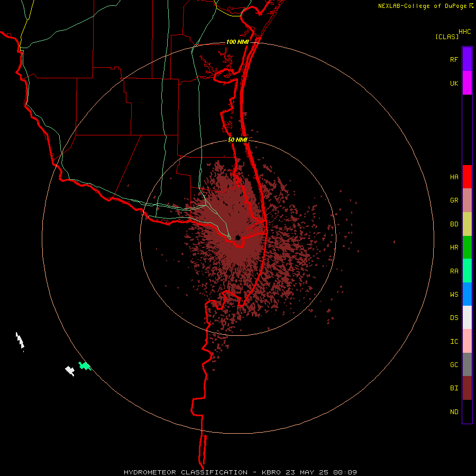This screenshot has height=476, width=476.
Task: Select the WS legend label
Action: point(454,294)
